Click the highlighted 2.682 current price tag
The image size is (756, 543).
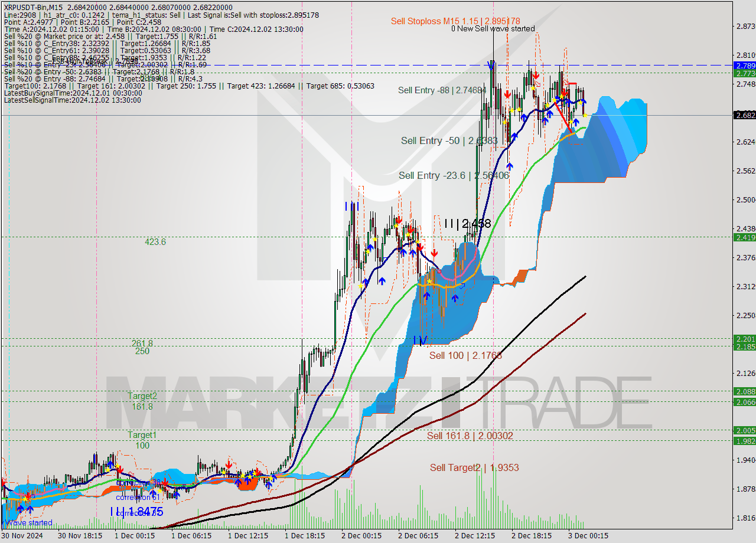point(744,115)
